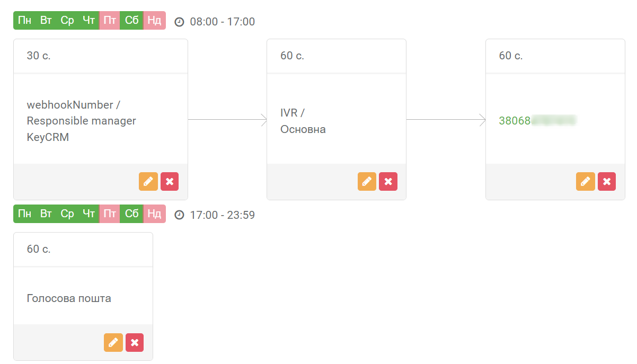The image size is (637, 364).
Task: Delete the Голосова пошта step
Action: (135, 342)
